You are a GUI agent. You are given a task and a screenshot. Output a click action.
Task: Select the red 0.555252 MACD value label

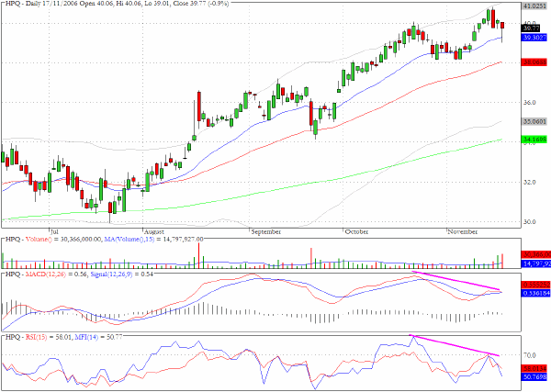536,285
